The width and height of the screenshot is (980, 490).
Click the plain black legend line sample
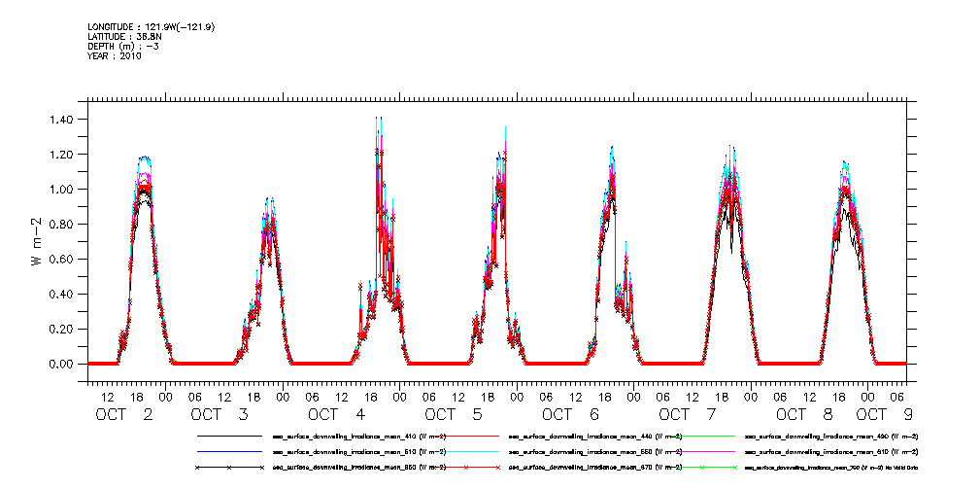point(229,436)
